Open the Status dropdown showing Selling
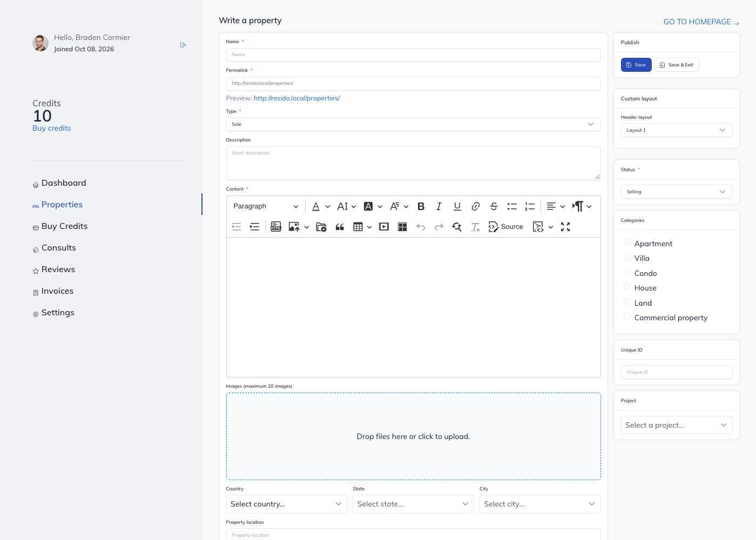Viewport: 756px width, 540px height. 677,192
